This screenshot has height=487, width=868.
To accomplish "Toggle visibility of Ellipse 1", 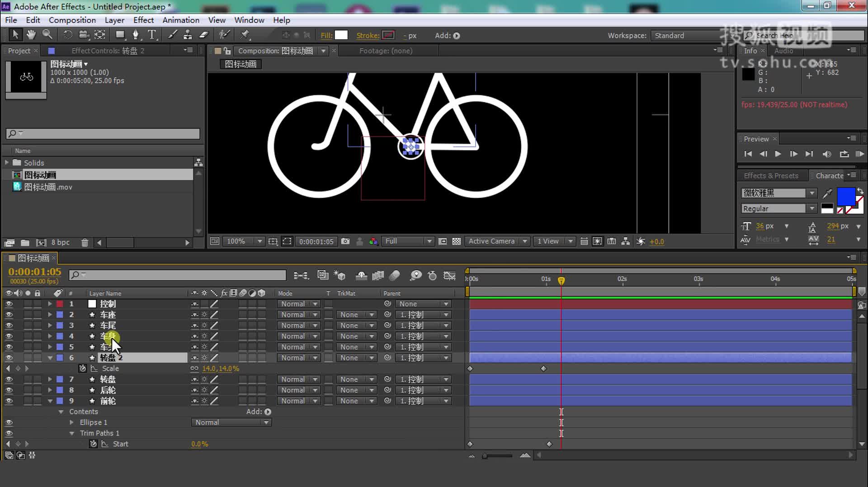I will coord(9,422).
